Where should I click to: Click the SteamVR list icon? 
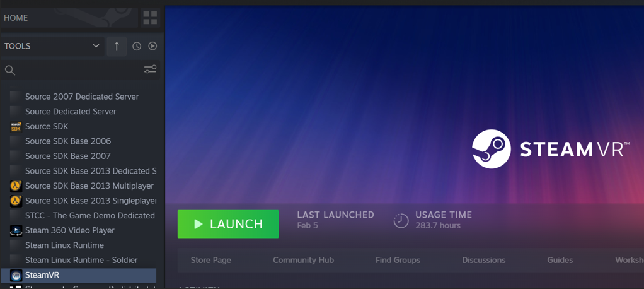(x=16, y=275)
